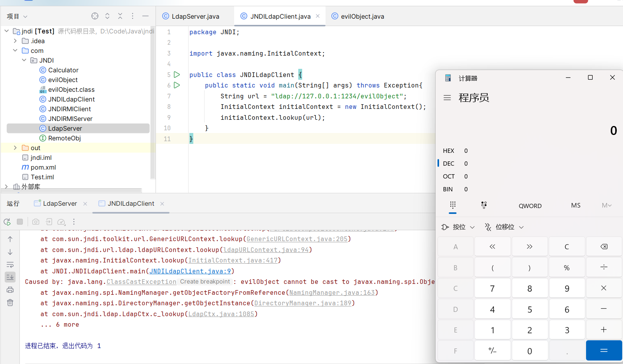This screenshot has height=364, width=623.
Task: Open ClassCastException link in console
Action: 142,282
